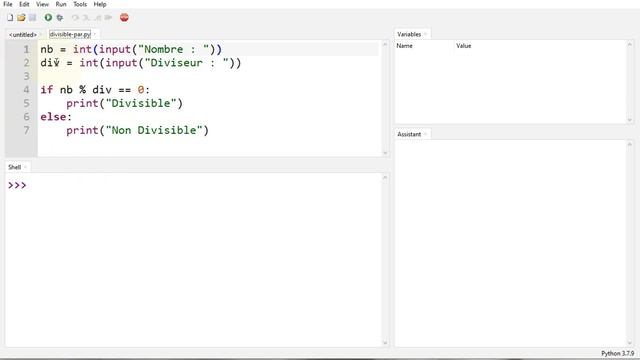
Task: Select the divisible-par.py editor tab
Action: 70,34
